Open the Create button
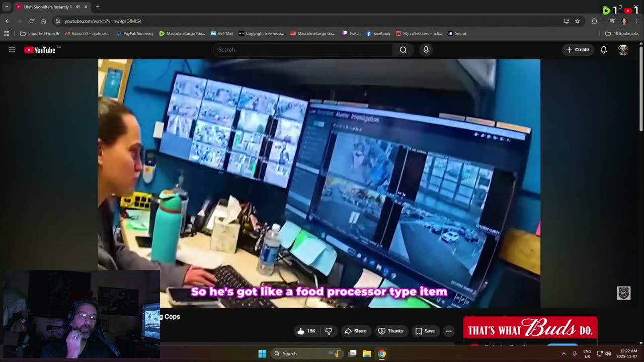This screenshot has height=362, width=644. coord(578,50)
